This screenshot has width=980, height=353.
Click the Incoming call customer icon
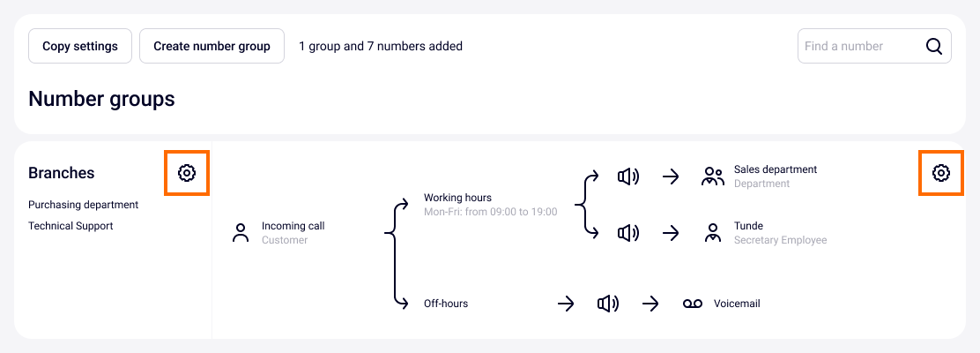coord(240,233)
